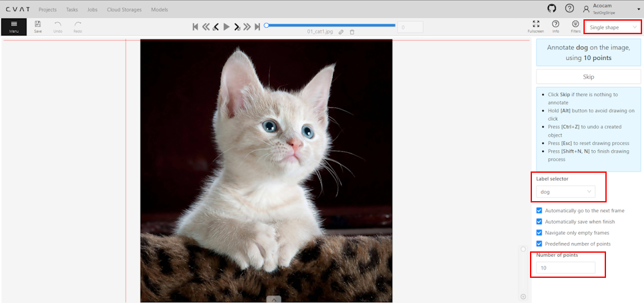The width and height of the screenshot is (644, 303).
Task: Expand the Label selector dropdown
Action: tap(565, 191)
